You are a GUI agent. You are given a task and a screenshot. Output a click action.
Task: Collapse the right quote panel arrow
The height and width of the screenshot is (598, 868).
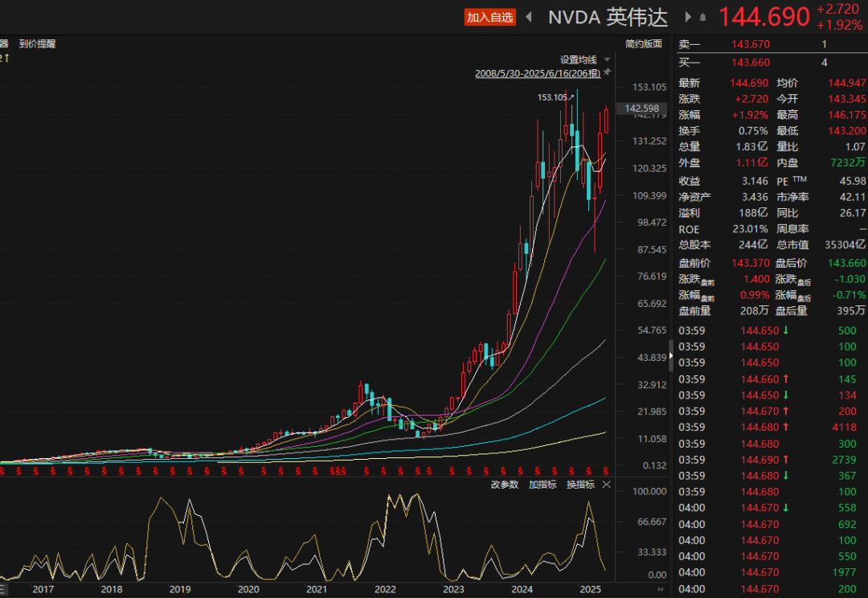pyautogui.click(x=671, y=356)
